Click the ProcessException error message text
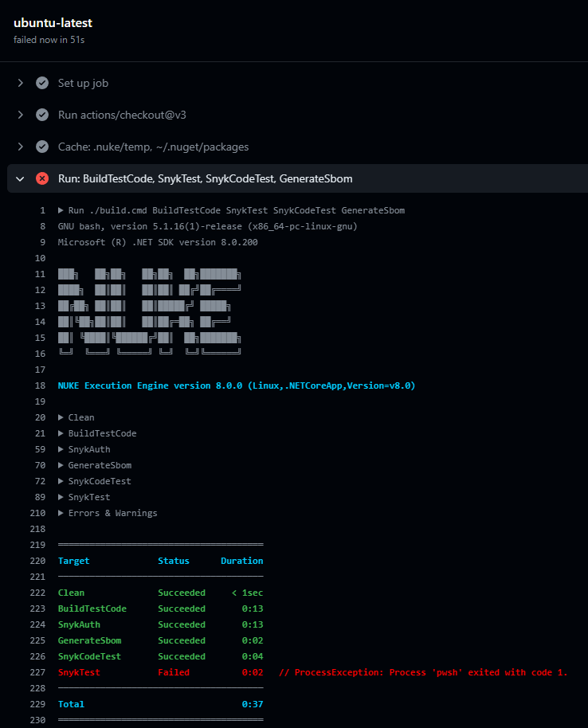Image resolution: width=588 pixels, height=728 pixels. (423, 672)
